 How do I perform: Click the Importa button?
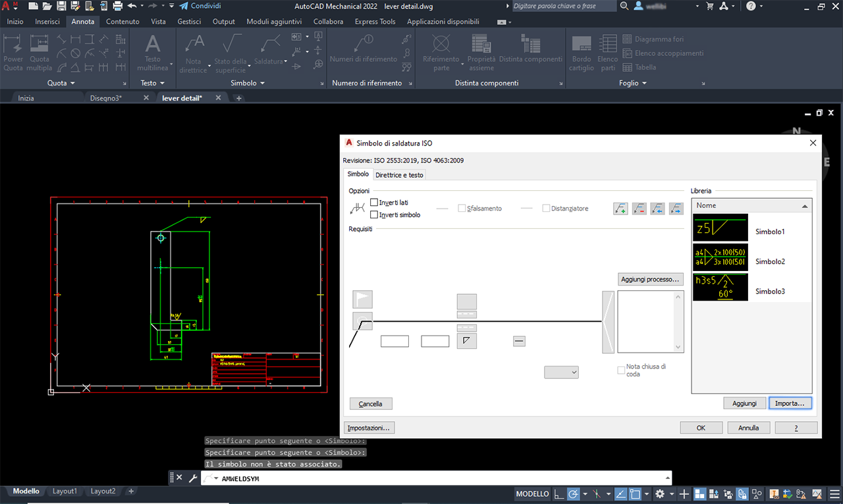(x=790, y=403)
